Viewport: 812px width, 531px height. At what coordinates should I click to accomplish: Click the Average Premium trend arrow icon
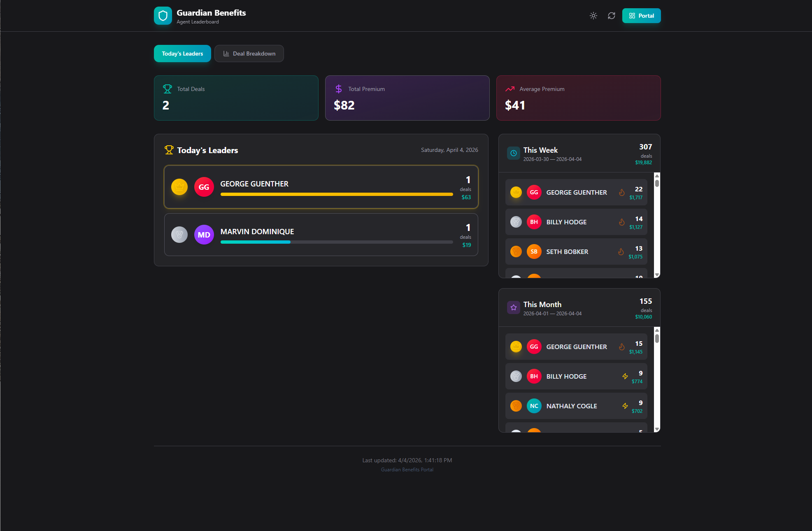pos(510,89)
